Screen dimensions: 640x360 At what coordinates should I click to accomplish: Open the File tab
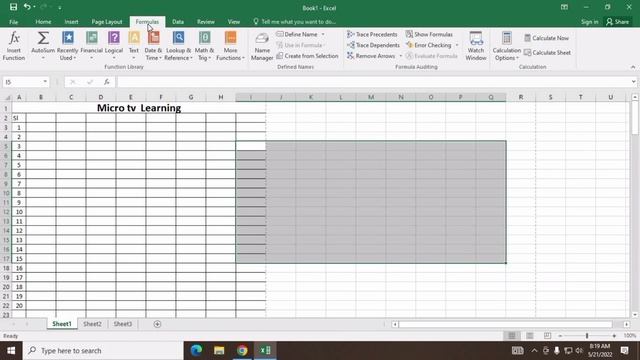(13, 22)
